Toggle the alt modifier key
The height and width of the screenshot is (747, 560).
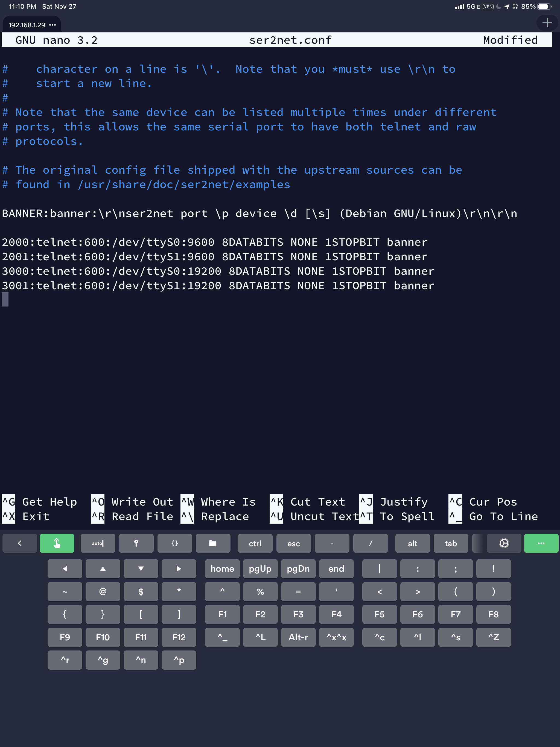point(412,543)
